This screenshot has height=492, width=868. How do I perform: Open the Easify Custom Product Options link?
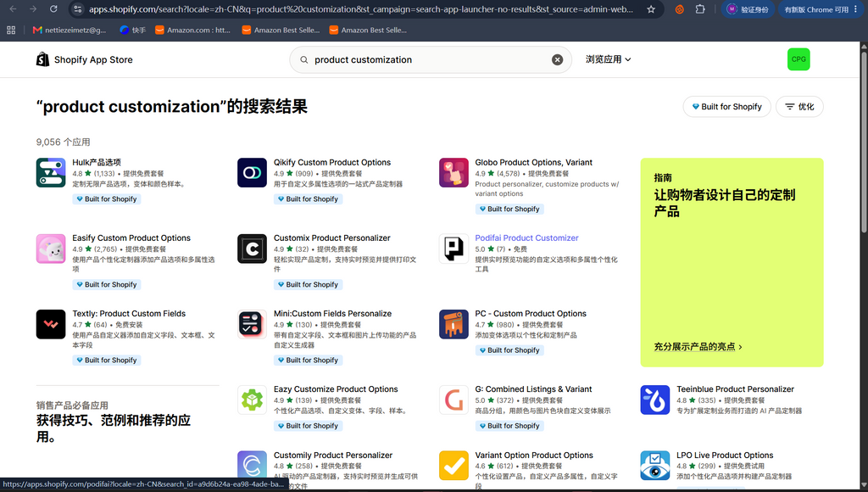click(x=131, y=238)
